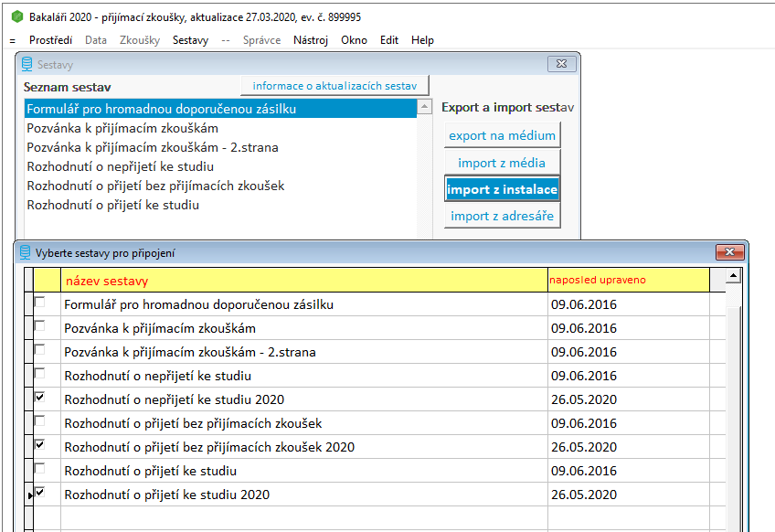775x532 pixels.
Task: Close the Vyberte sestavy pro připojení dialog
Action: point(729,252)
